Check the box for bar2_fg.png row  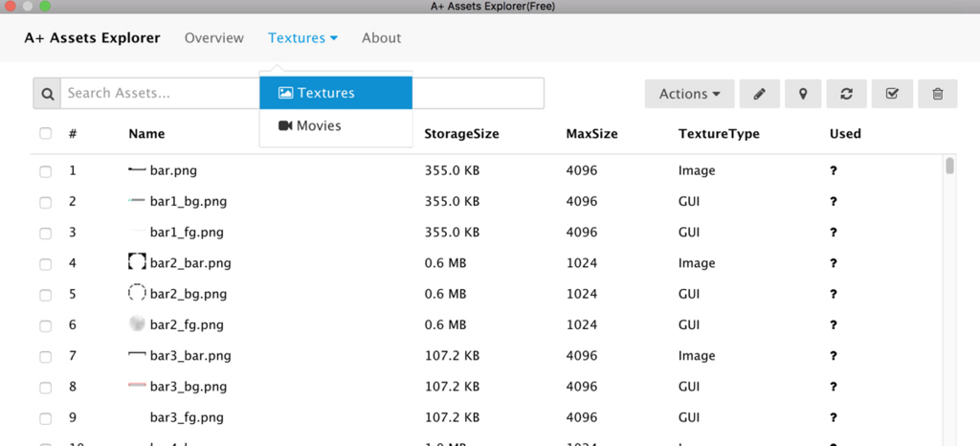click(46, 326)
